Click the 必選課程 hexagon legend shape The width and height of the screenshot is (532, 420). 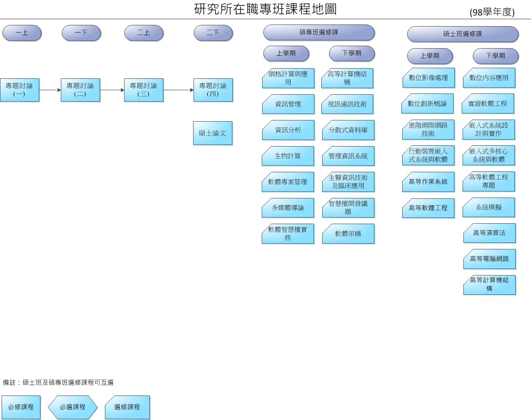pos(73,407)
